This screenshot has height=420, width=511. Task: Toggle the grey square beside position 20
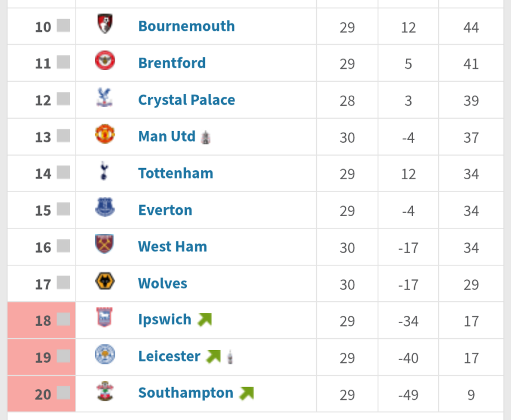63,393
